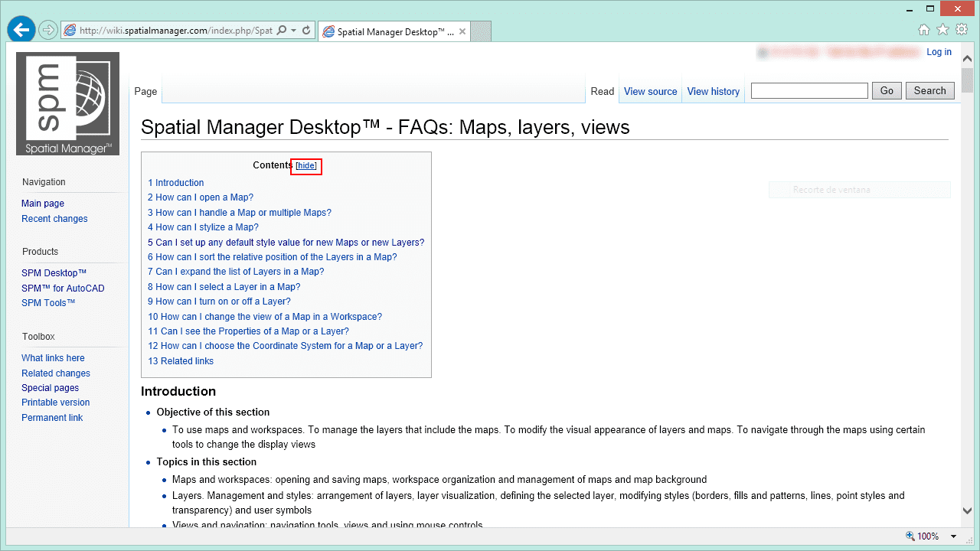Open browser Tools gear icon
Image resolution: width=980 pixels, height=551 pixels.
coord(962,29)
